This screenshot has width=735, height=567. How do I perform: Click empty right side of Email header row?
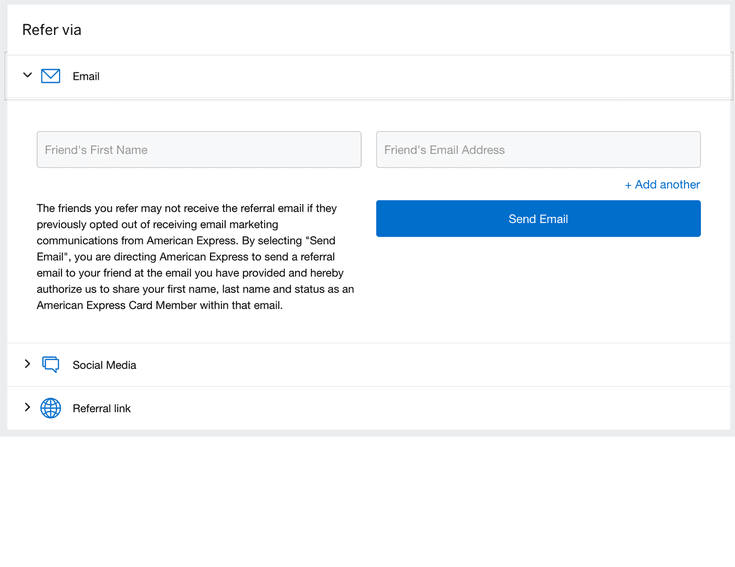click(500, 76)
